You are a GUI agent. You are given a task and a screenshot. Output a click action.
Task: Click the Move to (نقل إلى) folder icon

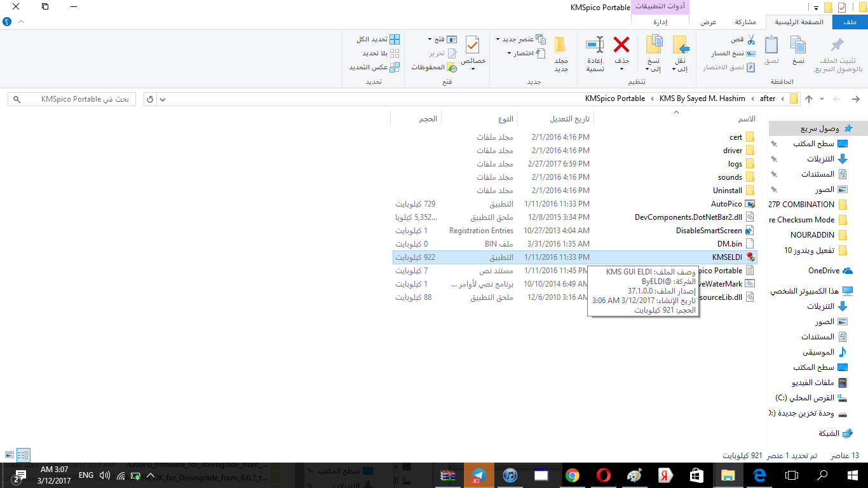click(681, 44)
